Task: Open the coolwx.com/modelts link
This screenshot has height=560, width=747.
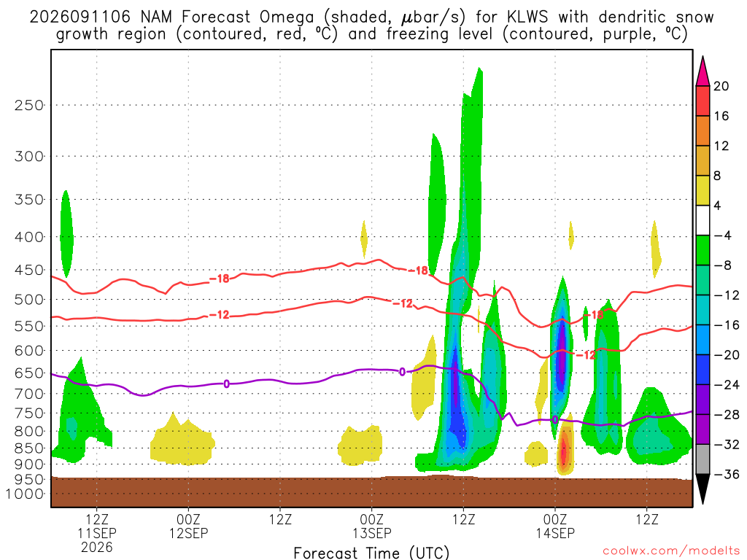Action: click(671, 551)
